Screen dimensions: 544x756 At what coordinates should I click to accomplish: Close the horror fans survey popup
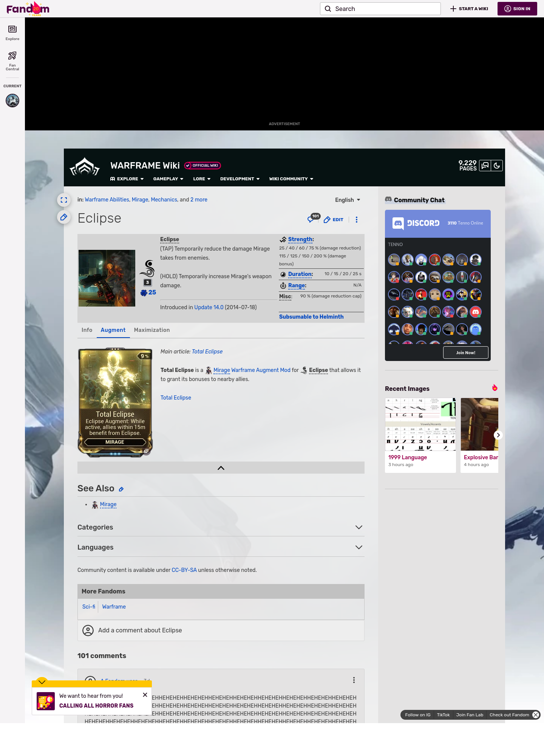[145, 695]
